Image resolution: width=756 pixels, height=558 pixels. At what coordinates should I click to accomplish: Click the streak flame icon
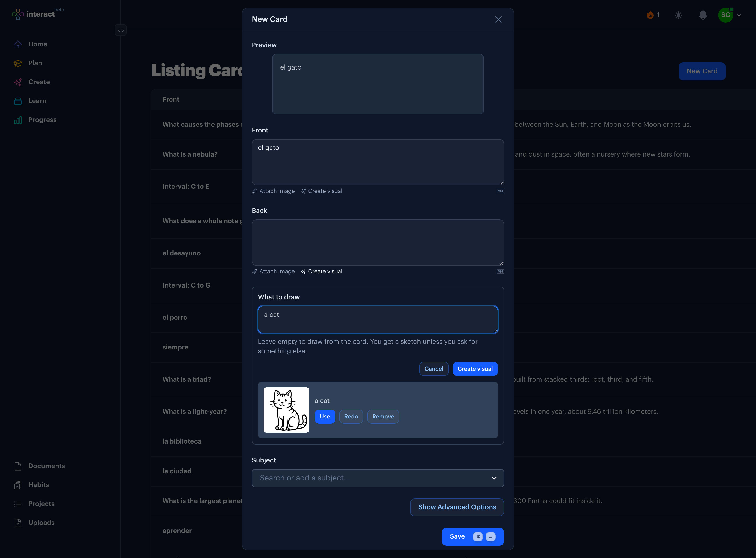(650, 15)
